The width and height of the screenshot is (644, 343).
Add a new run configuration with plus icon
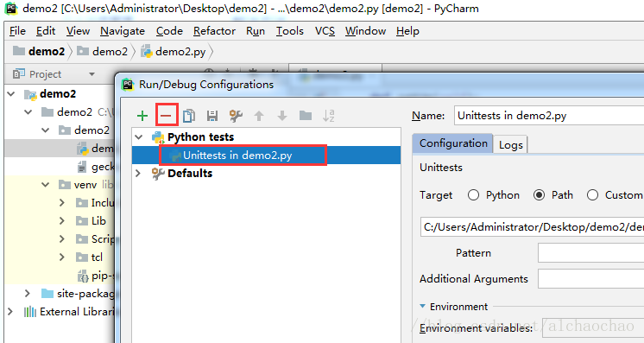point(142,116)
